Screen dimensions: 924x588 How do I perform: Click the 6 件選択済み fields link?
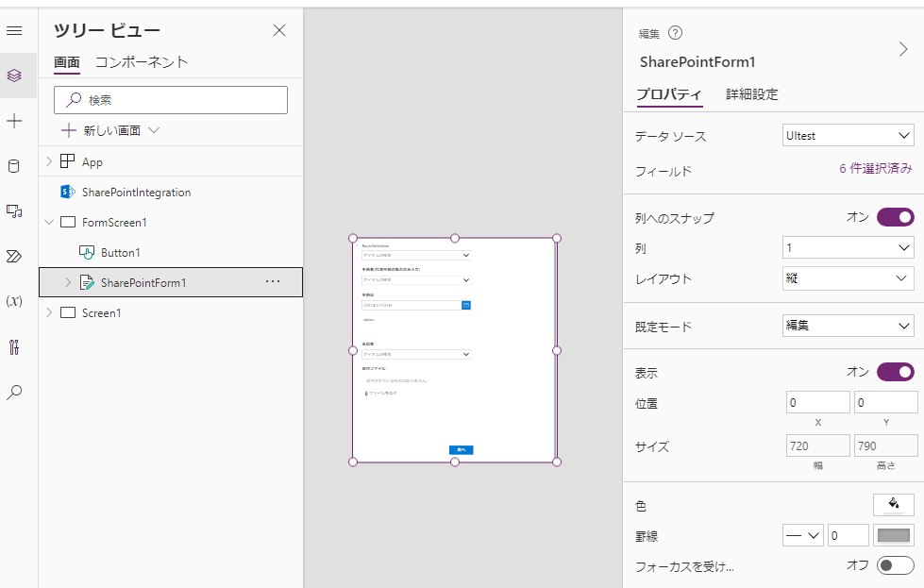(x=876, y=169)
